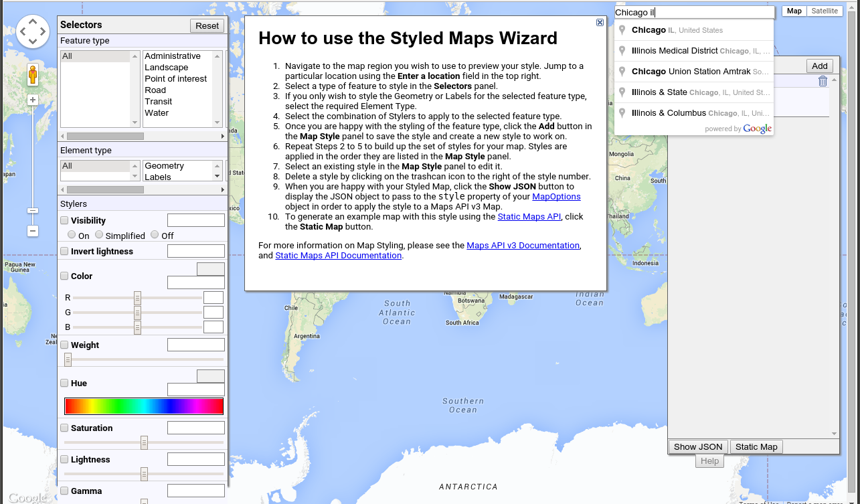Delete the style using the trashcan icon

pos(823,81)
